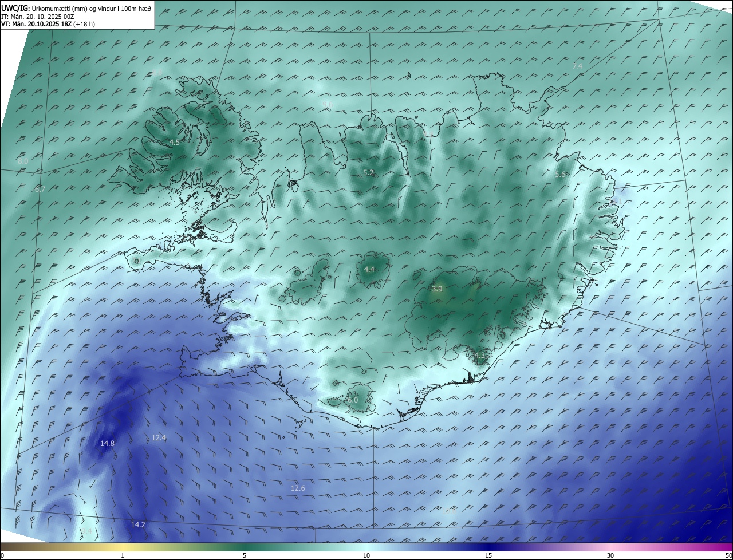Click the 4.4 value on the central glacier

pyautogui.click(x=369, y=269)
